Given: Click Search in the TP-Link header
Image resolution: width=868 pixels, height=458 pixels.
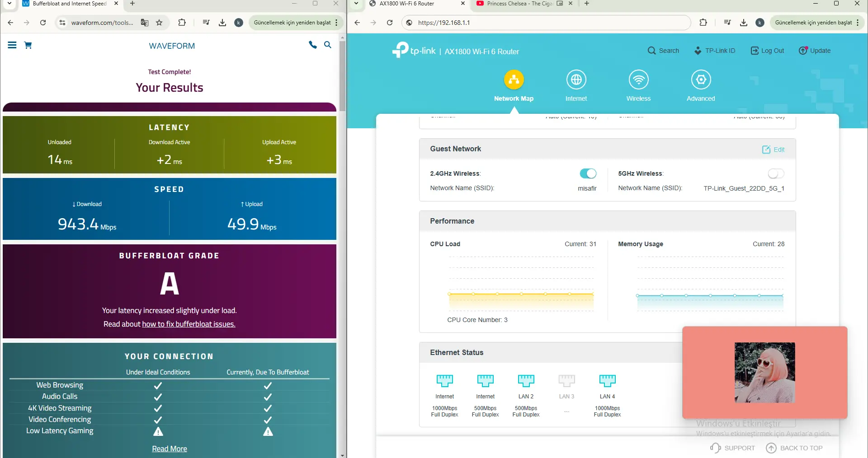Looking at the screenshot, I should click(x=663, y=51).
